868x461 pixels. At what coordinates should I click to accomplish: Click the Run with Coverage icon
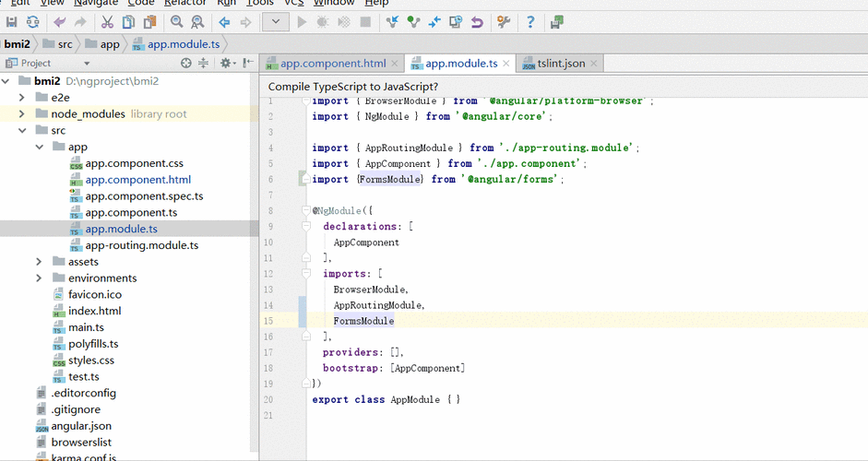point(344,22)
